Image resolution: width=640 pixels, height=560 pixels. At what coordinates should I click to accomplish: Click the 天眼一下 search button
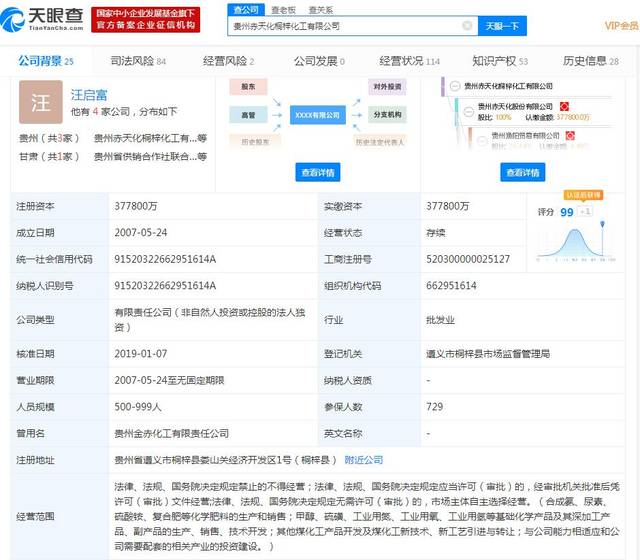coord(502,26)
